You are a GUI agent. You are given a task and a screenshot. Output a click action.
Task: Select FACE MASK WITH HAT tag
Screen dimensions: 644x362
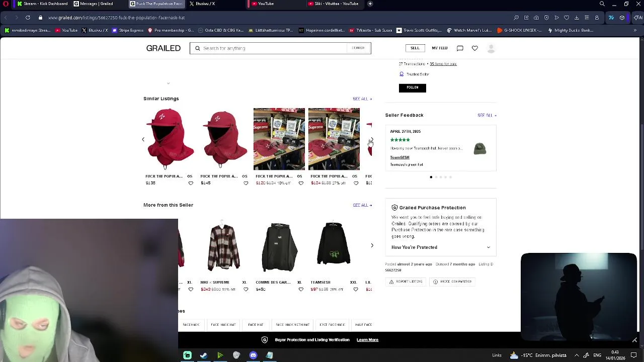click(x=293, y=325)
